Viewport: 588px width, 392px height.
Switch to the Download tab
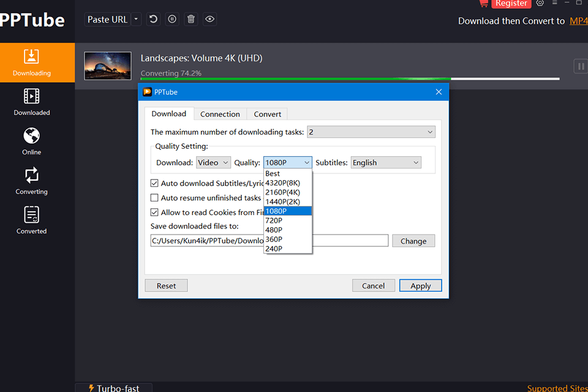(x=169, y=114)
